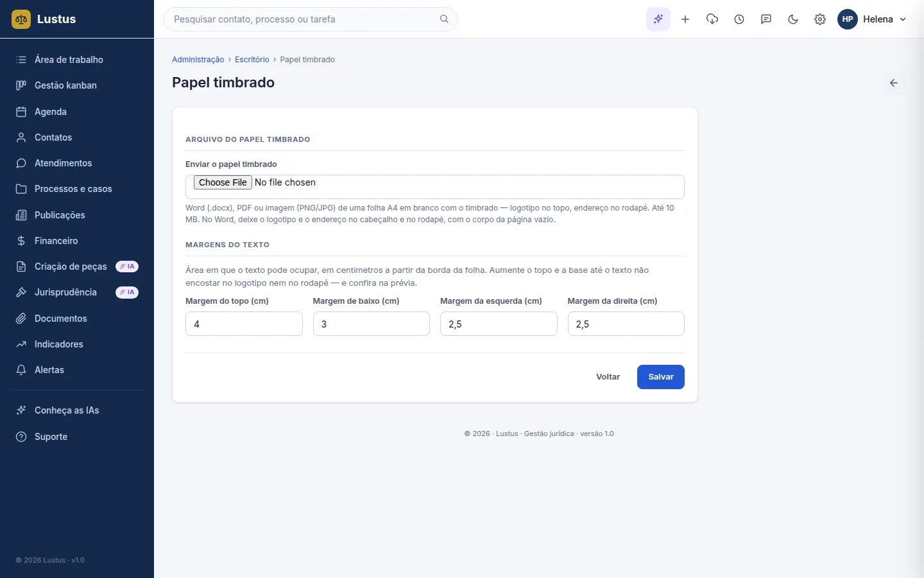Click the Choose File button
The height and width of the screenshot is (578, 924).
223,182
